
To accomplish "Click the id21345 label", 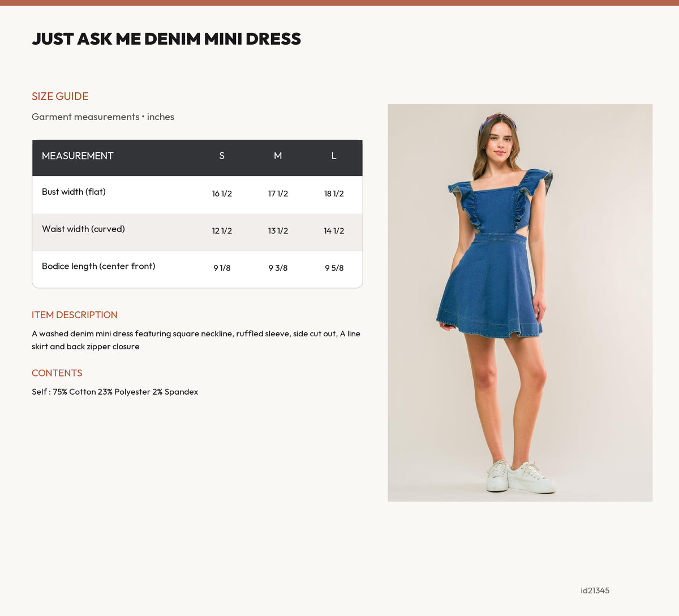I will click(595, 591).
